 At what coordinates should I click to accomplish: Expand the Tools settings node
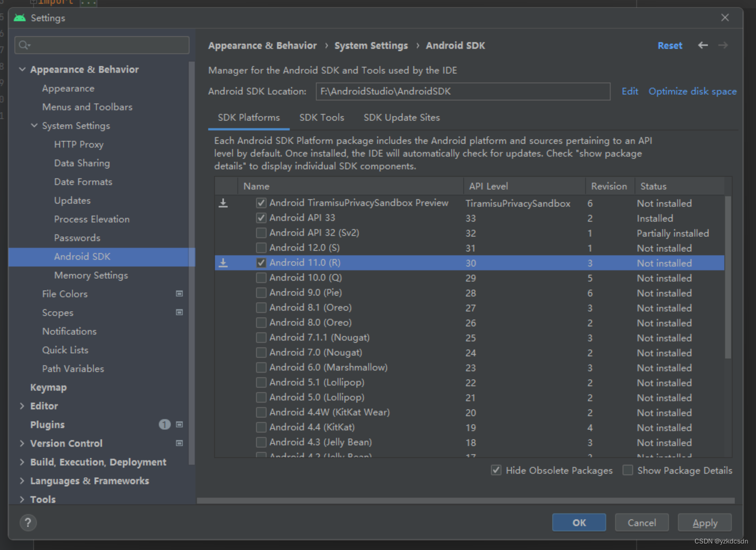pyautogui.click(x=22, y=499)
